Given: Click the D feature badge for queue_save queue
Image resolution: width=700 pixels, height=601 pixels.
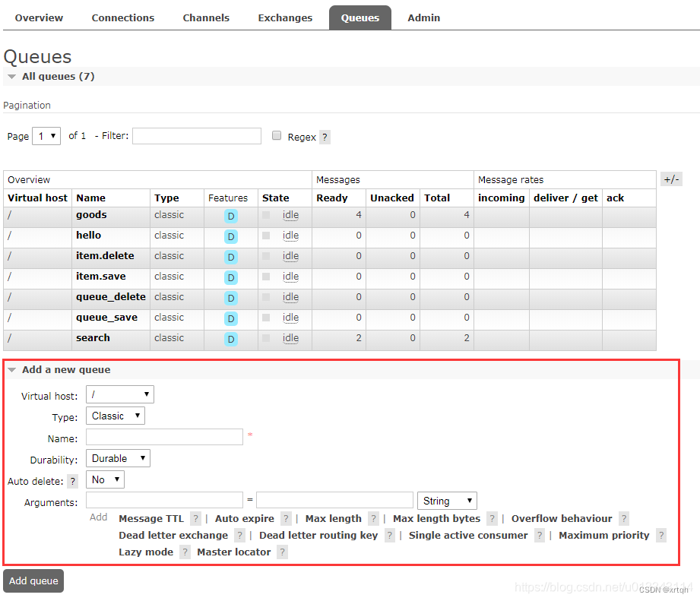Looking at the screenshot, I should pyautogui.click(x=231, y=319).
